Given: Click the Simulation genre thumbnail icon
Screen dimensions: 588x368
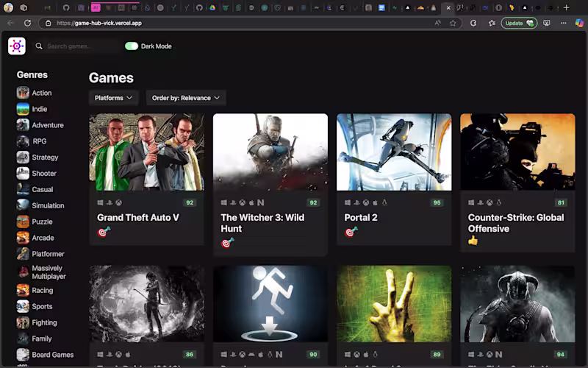Looking at the screenshot, I should click(x=23, y=205).
